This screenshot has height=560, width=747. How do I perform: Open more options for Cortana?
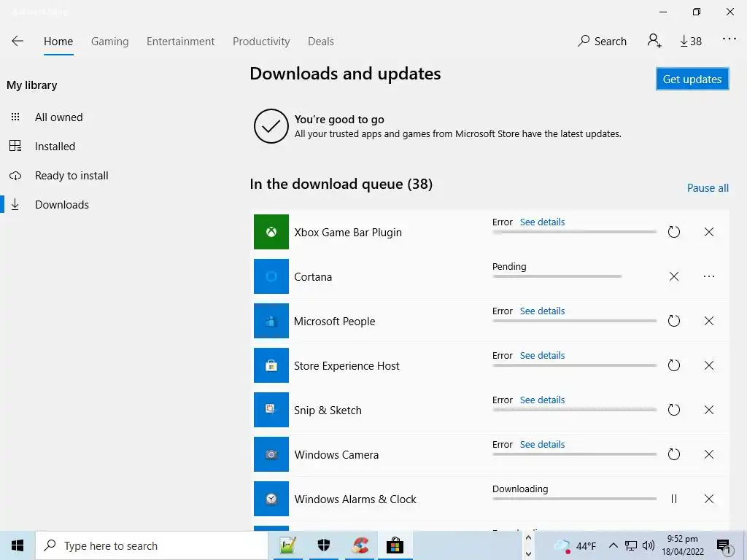click(x=709, y=276)
